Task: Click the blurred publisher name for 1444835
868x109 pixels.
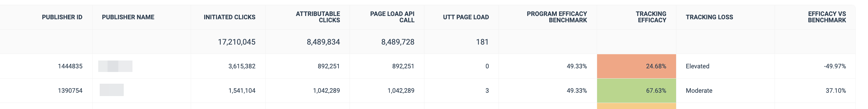Action: pyautogui.click(x=115, y=66)
